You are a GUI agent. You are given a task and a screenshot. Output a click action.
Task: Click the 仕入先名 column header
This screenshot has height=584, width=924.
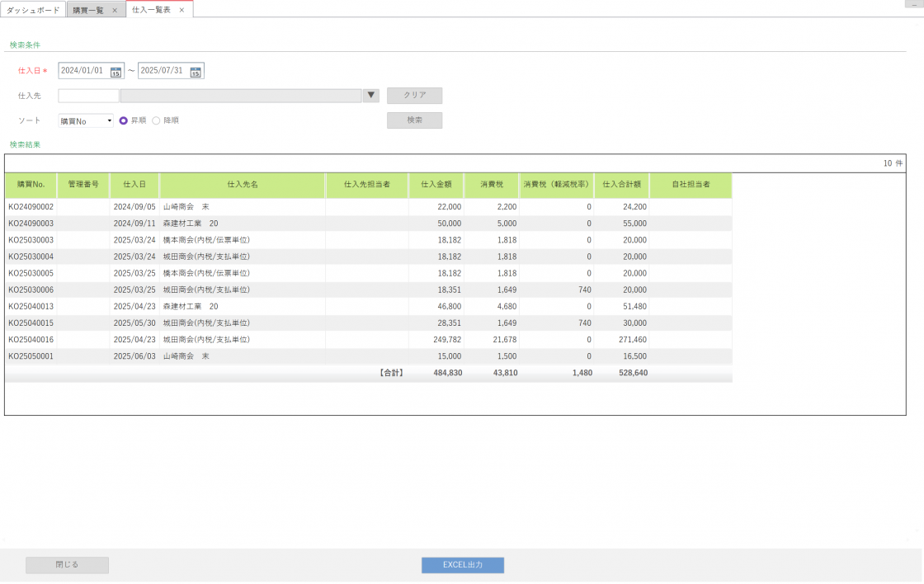(x=243, y=185)
